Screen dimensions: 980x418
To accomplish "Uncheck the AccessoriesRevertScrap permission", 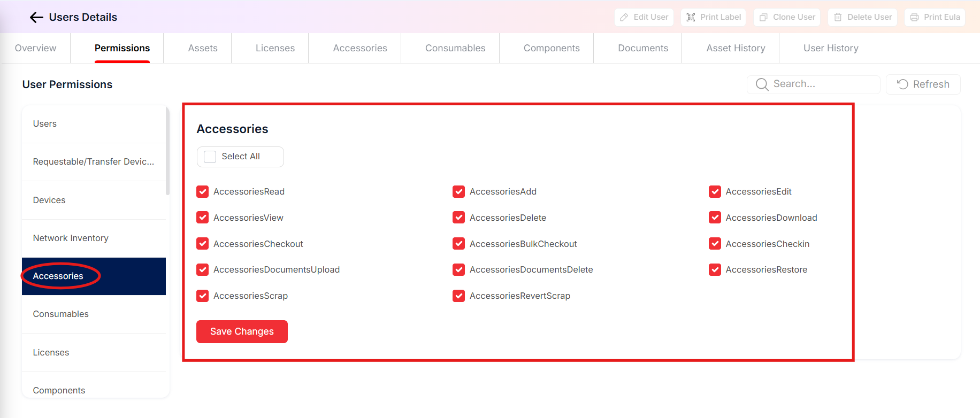I will coord(458,296).
